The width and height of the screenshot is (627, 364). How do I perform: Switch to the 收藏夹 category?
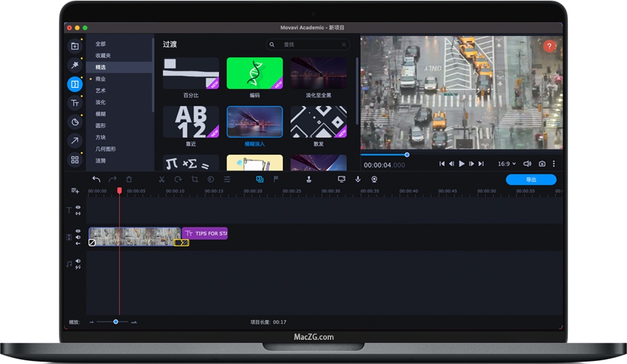pos(103,55)
